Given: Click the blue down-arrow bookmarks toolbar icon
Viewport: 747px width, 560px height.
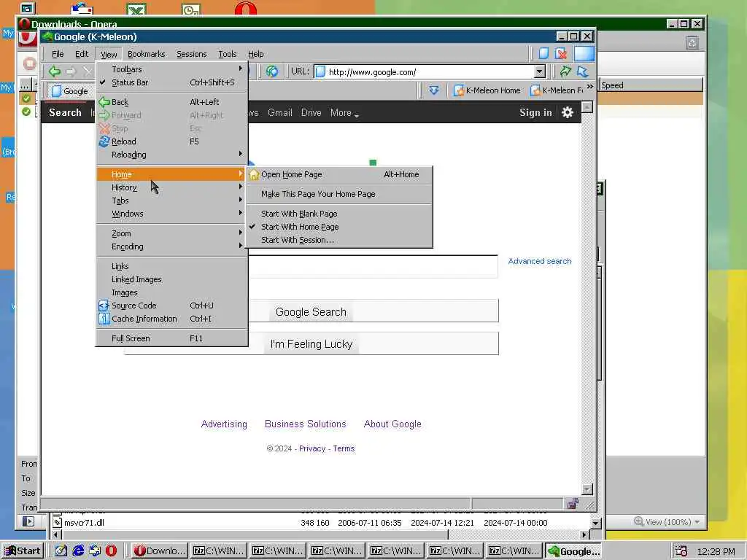Looking at the screenshot, I should (x=433, y=90).
